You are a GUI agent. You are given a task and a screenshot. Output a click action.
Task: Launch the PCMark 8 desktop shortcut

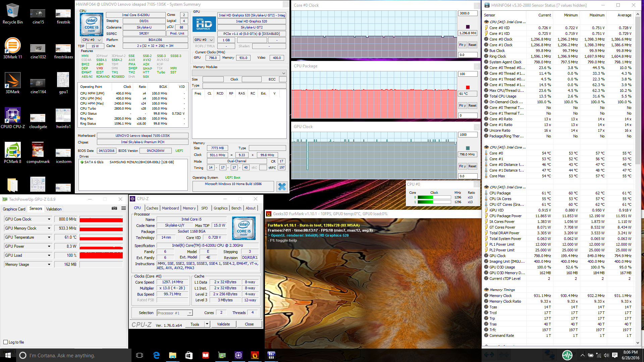point(13,153)
